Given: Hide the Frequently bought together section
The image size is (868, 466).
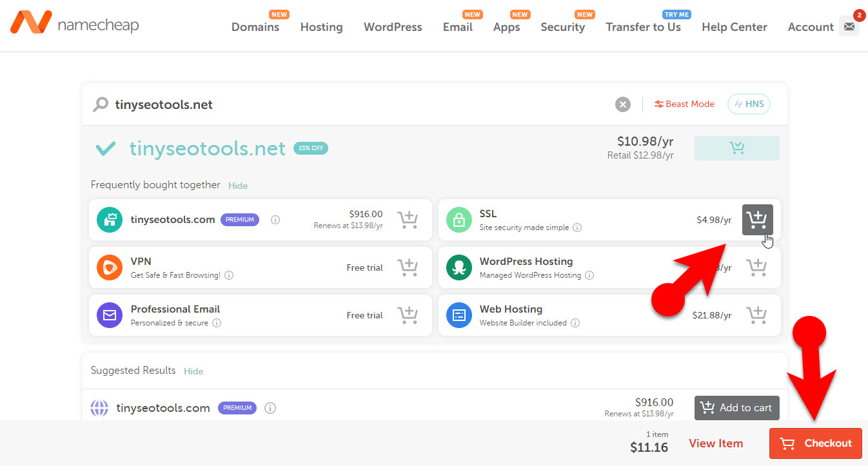Looking at the screenshot, I should pyautogui.click(x=238, y=186).
